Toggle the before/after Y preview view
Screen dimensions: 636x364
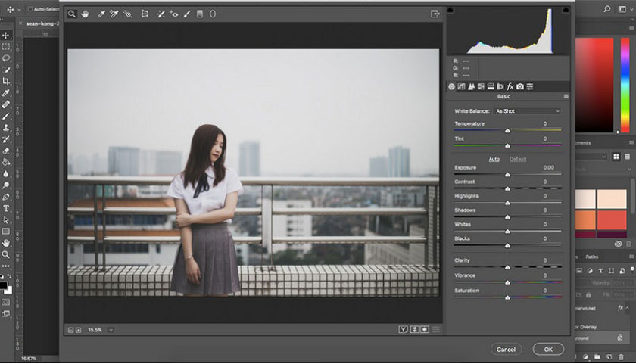404,329
